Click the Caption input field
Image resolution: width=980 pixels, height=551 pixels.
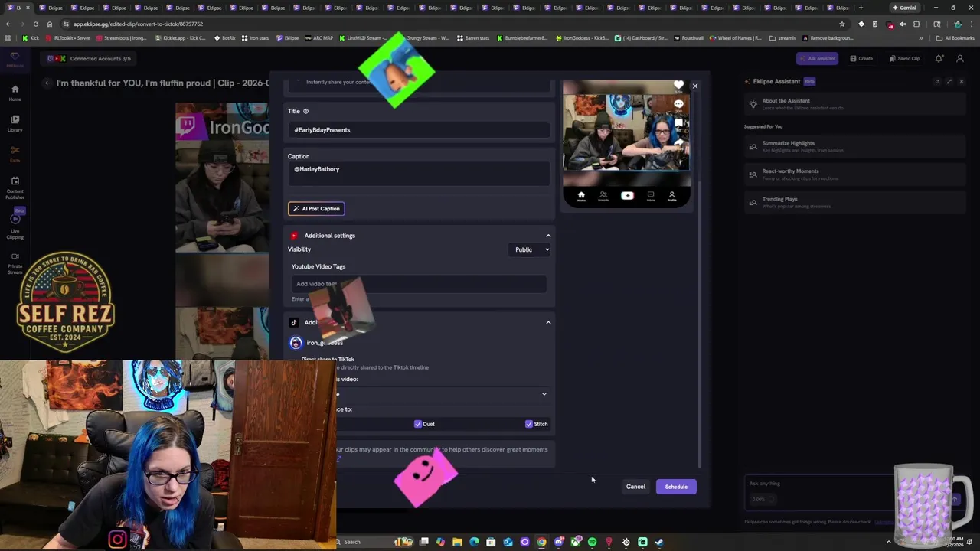click(x=420, y=174)
